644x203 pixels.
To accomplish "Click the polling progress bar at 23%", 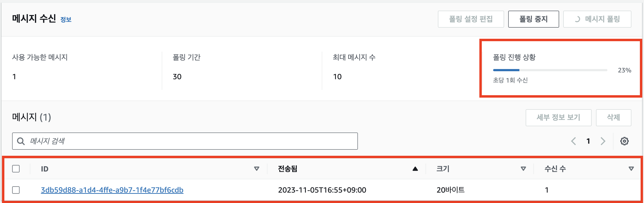I will (x=550, y=70).
